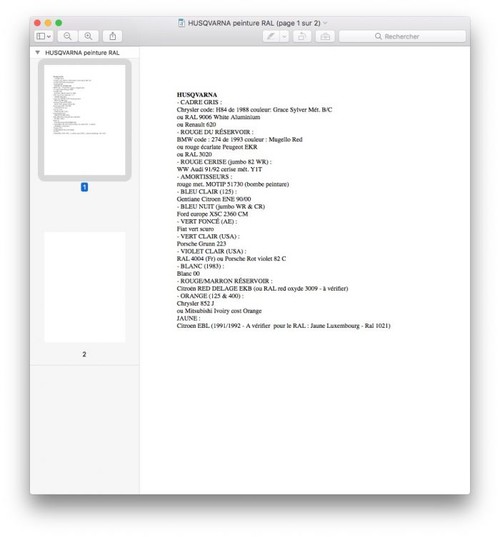Click the page 2 number label
500x537 pixels.
click(84, 354)
